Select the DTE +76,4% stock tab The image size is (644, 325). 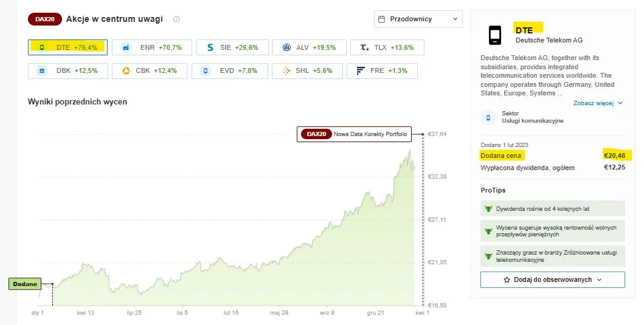(68, 47)
